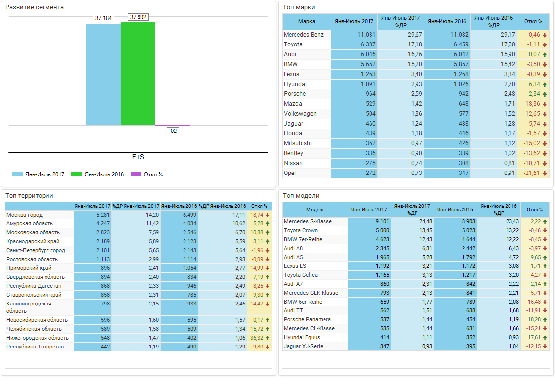
Task: Click the red down arrow beside Opel's -21,61
Action: (545, 174)
